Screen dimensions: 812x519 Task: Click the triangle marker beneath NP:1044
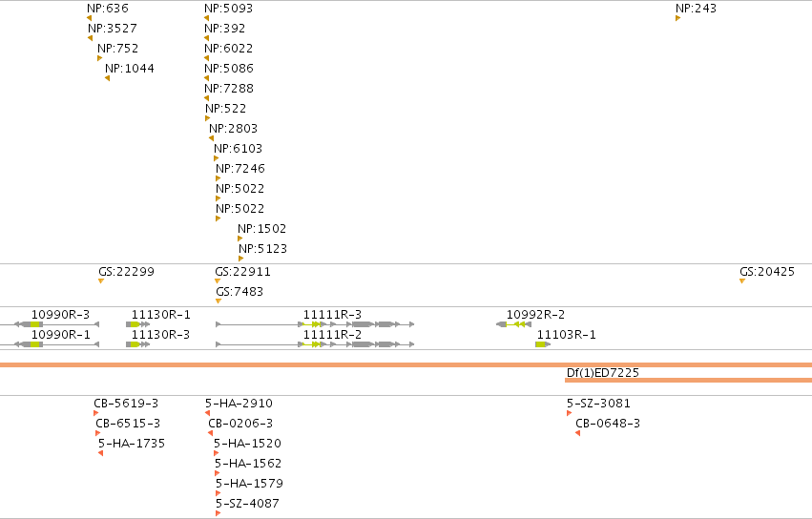pos(107,78)
